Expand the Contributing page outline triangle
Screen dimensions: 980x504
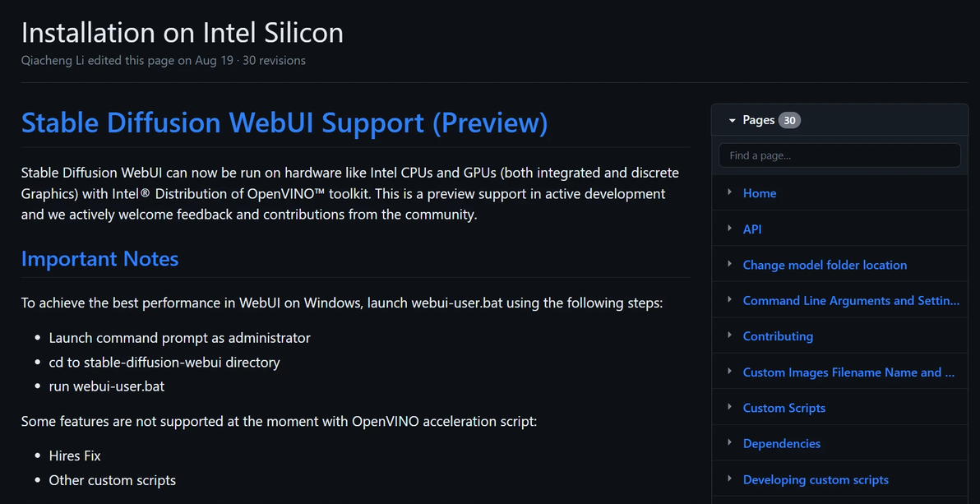(729, 335)
